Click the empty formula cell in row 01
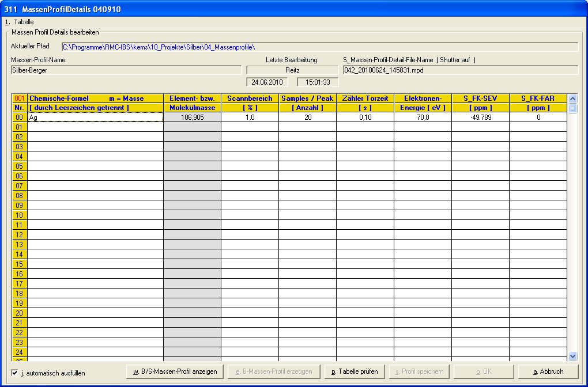 [x=96, y=127]
